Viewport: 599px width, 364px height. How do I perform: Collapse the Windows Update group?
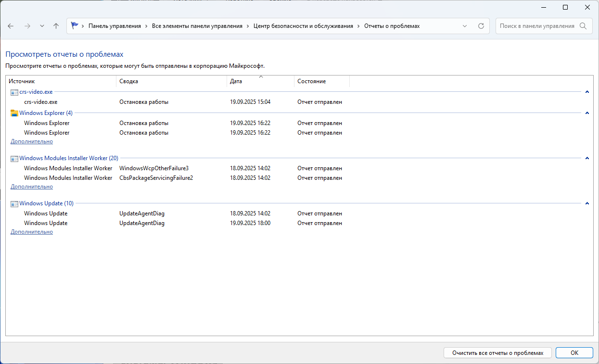point(587,203)
